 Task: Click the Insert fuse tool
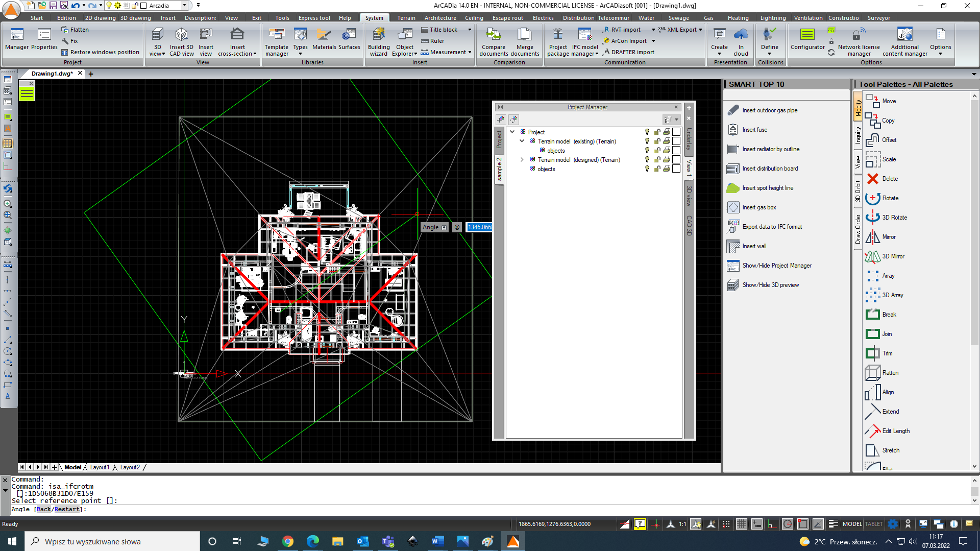(754, 129)
